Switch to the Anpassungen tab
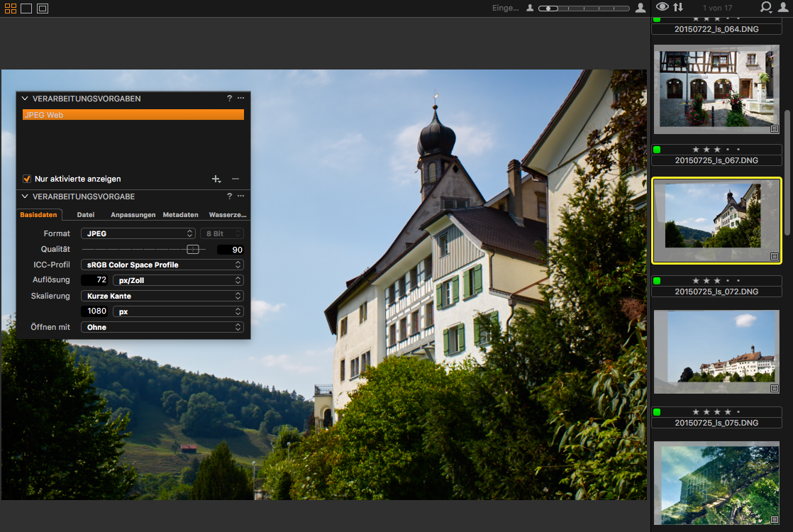 (133, 215)
